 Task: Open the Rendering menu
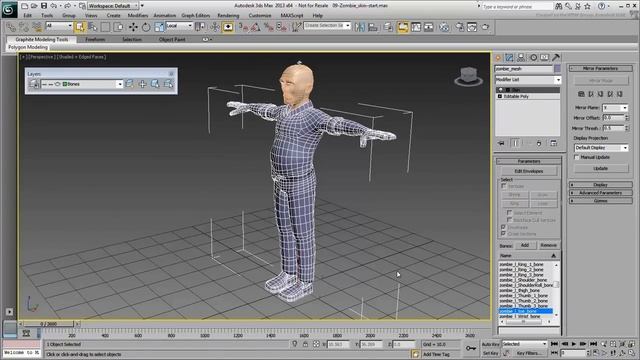(x=228, y=16)
